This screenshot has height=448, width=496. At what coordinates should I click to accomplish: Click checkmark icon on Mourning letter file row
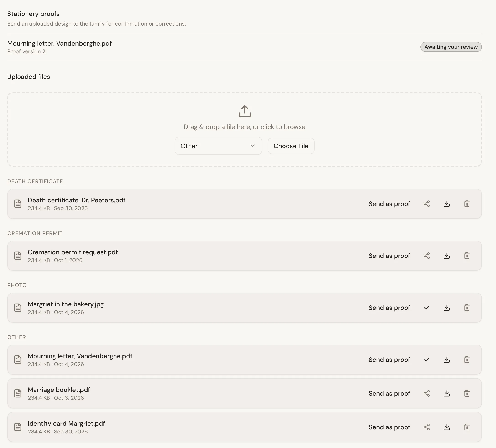[427, 359]
